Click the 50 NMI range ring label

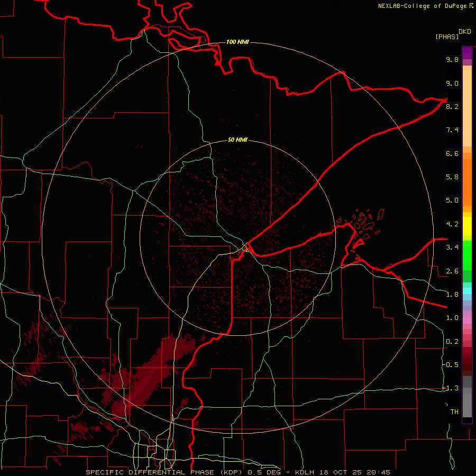click(237, 140)
